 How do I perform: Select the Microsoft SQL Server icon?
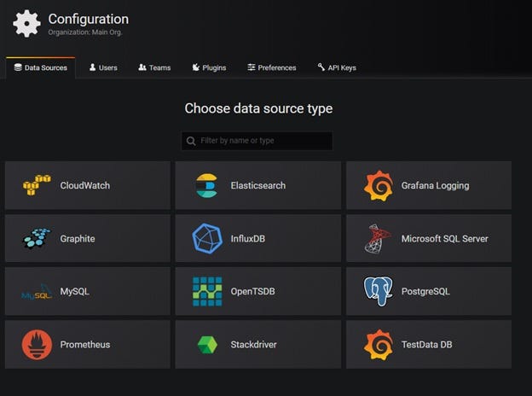click(x=378, y=238)
